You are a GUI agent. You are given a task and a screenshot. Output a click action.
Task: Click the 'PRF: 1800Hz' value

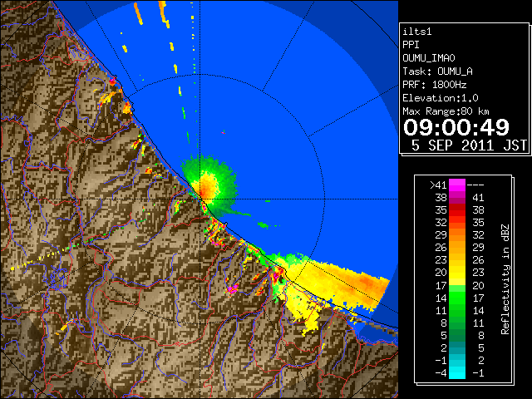[435, 85]
